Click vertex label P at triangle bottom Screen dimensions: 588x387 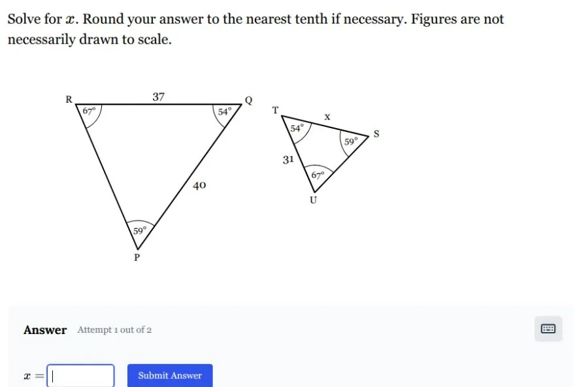pyautogui.click(x=137, y=258)
